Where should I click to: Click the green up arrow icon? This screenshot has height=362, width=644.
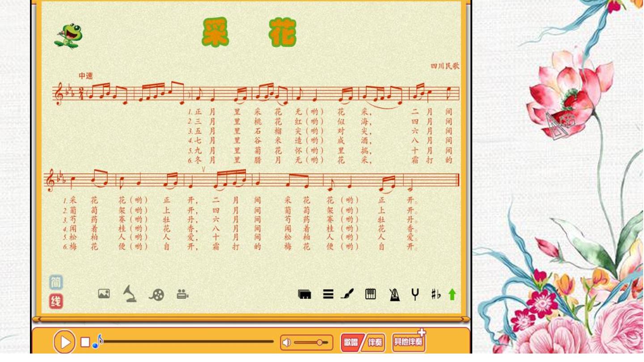click(x=452, y=294)
